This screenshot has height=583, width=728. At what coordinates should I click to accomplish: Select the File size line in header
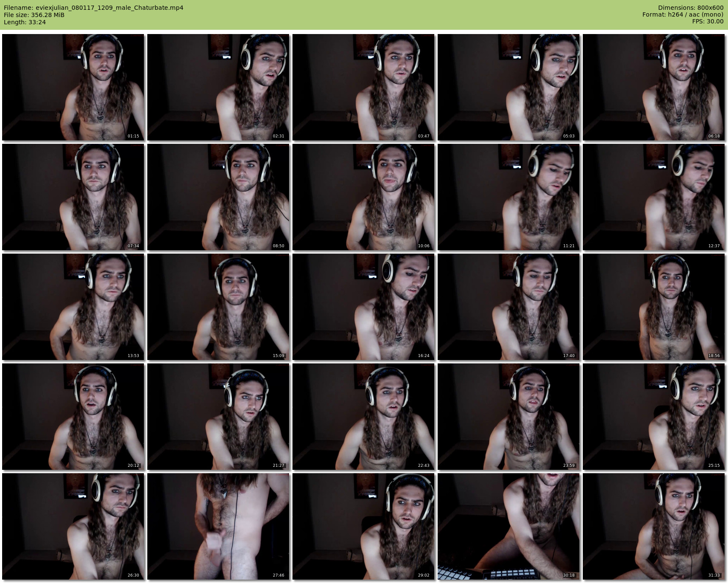(34, 15)
